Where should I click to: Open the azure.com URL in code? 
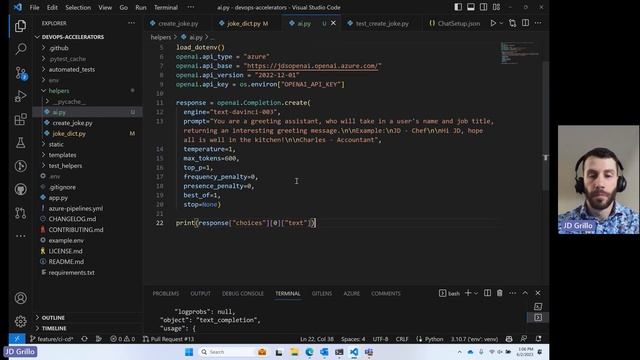[x=312, y=66]
